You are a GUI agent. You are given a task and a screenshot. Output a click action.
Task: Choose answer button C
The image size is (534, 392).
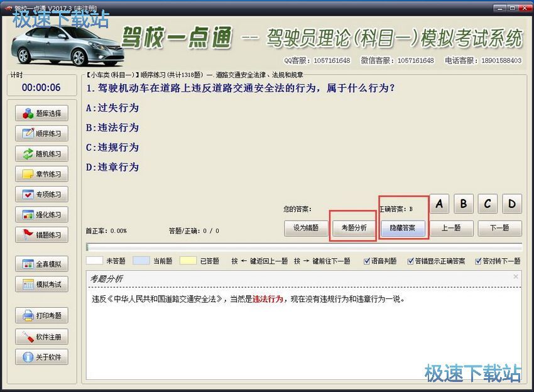[488, 204]
